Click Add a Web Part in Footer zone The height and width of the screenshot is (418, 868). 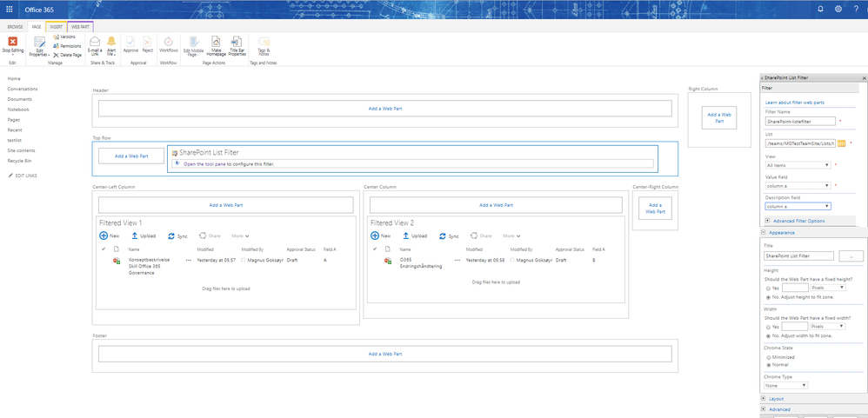(x=384, y=354)
